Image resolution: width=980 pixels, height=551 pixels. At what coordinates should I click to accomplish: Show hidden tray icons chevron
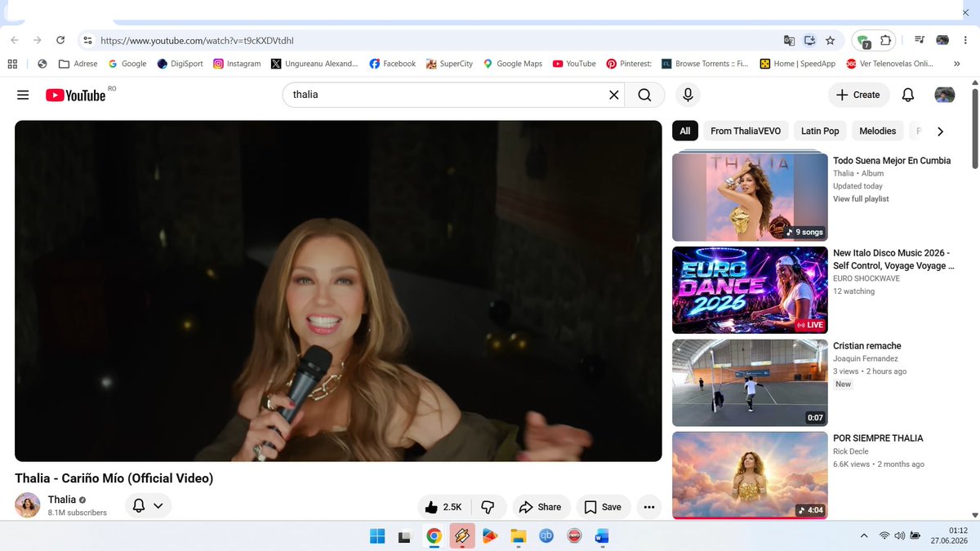point(864,535)
